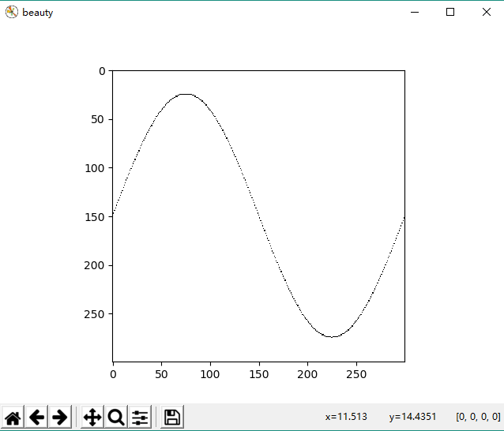Click the sine curve trough near bottom
This screenshot has width=504, height=431.
[x=332, y=336]
